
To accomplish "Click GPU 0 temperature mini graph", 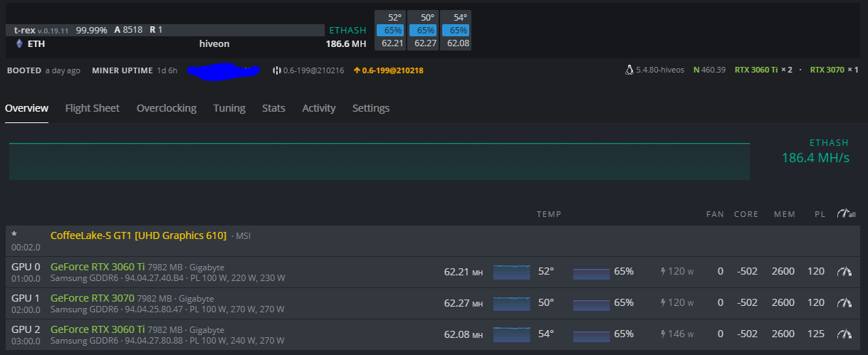I will (512, 272).
